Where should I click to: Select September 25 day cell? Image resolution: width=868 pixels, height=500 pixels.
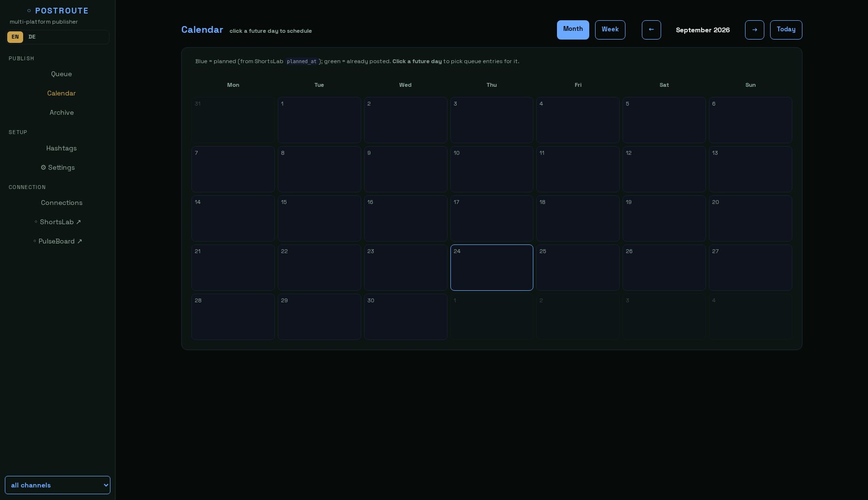[x=578, y=268]
